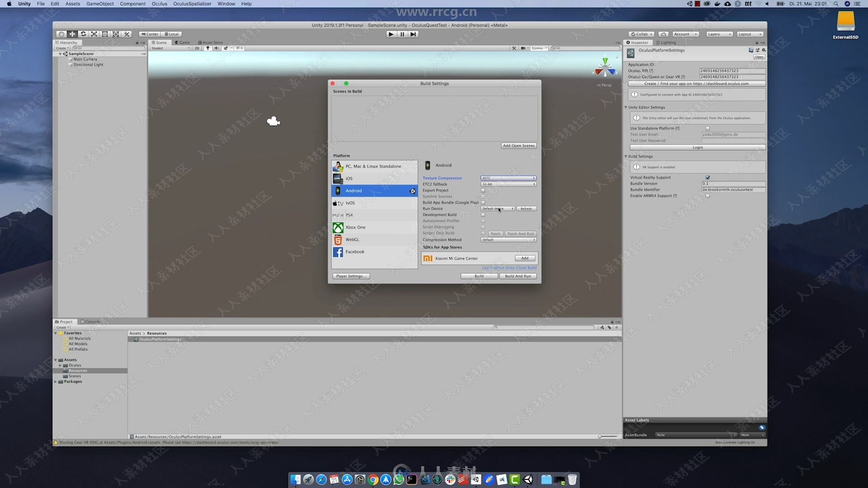Toggle Local handle rotation button
Screen dimensions: 868x488
(x=171, y=34)
